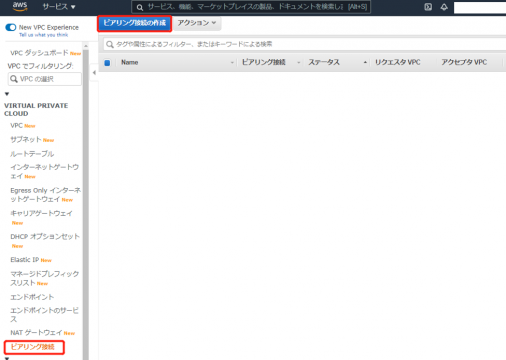Open ピアリング接続 column dropdown arrow
This screenshot has height=360, width=506.
click(298, 63)
